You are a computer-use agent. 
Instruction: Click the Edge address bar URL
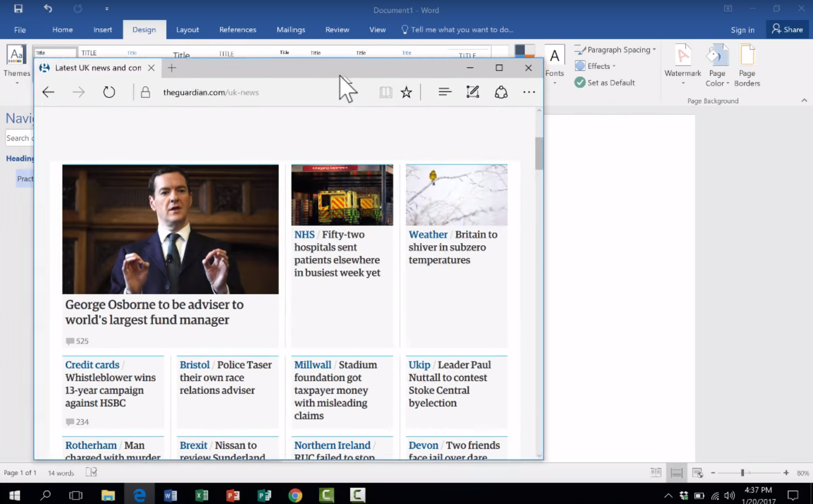click(211, 92)
